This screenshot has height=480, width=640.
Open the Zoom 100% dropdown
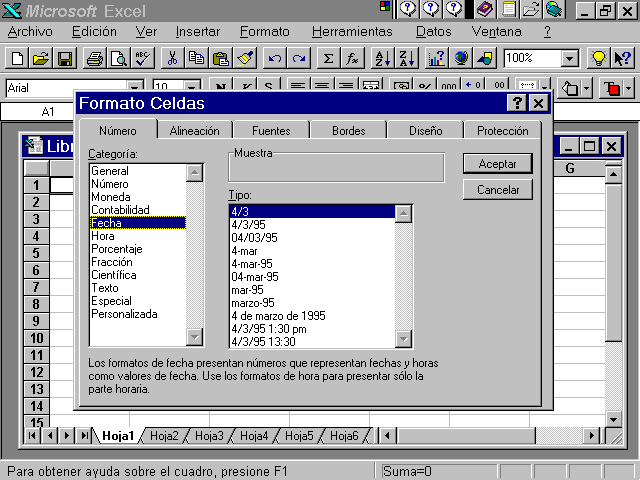[x=569, y=59]
